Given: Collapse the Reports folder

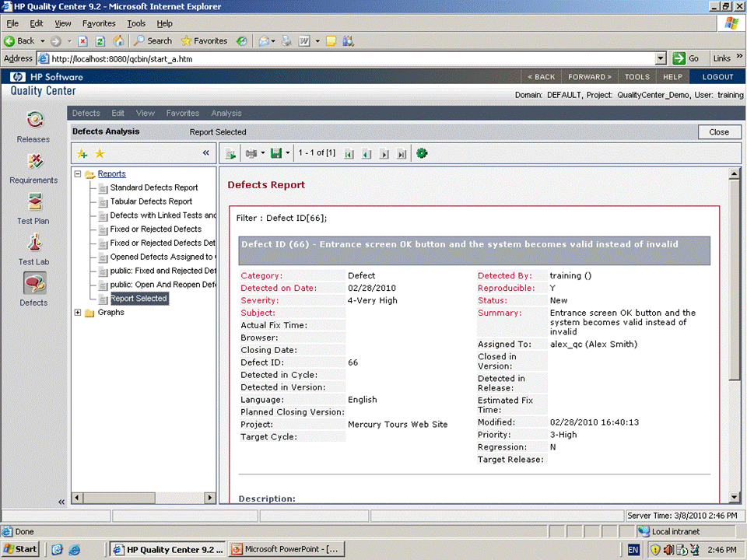Looking at the screenshot, I should 78,173.
